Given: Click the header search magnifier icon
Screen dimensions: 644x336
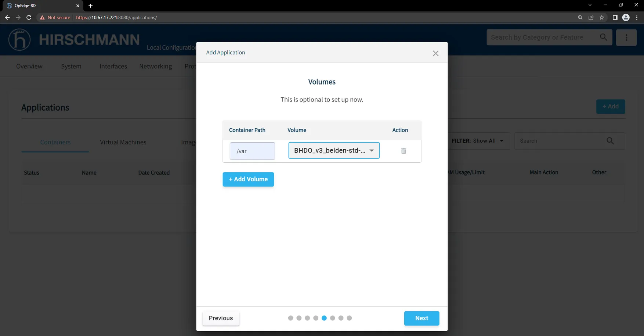Looking at the screenshot, I should click(x=603, y=37).
